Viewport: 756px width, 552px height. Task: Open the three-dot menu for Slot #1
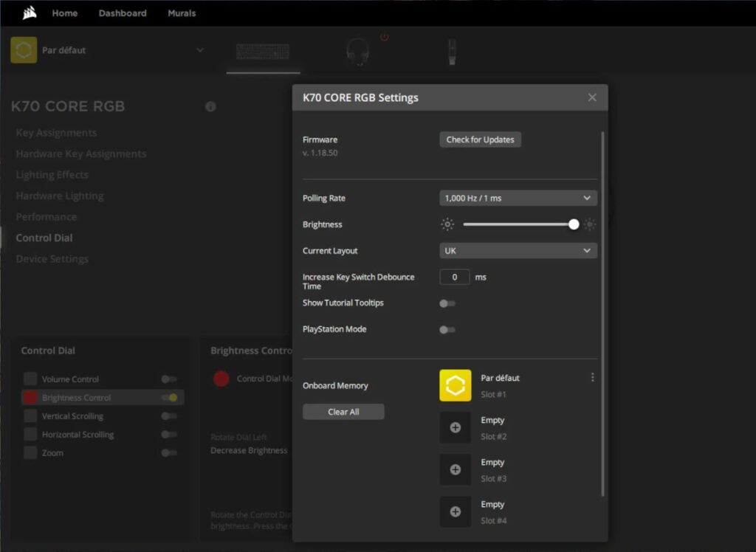(592, 378)
